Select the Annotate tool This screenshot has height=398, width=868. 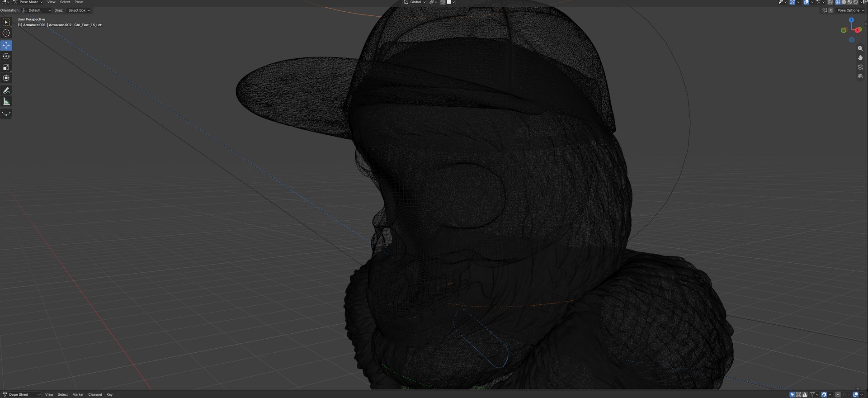tap(6, 90)
